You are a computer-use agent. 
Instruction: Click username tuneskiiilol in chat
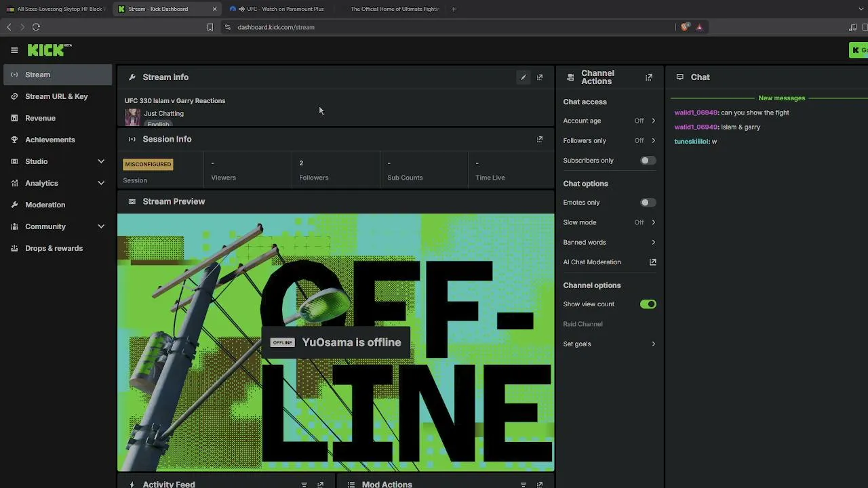(x=692, y=142)
